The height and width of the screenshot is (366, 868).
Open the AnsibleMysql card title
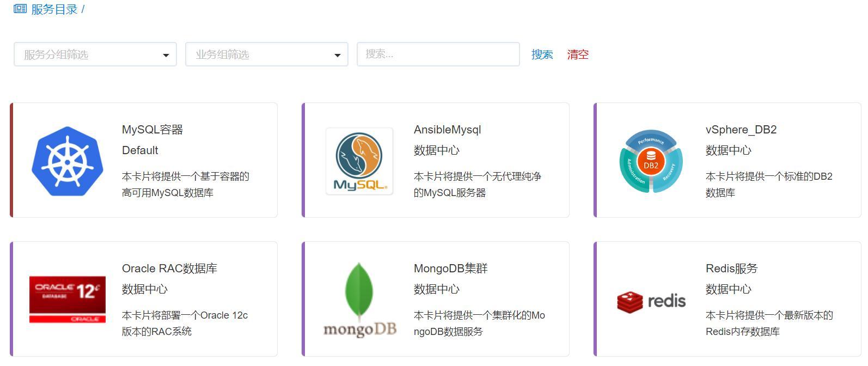pyautogui.click(x=448, y=130)
